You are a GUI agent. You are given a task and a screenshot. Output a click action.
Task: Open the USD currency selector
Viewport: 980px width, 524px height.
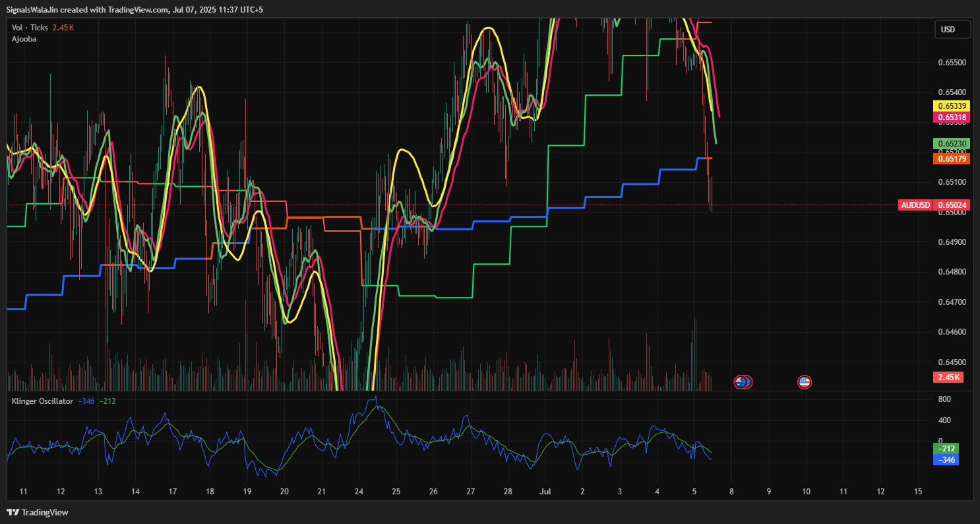coord(953,30)
